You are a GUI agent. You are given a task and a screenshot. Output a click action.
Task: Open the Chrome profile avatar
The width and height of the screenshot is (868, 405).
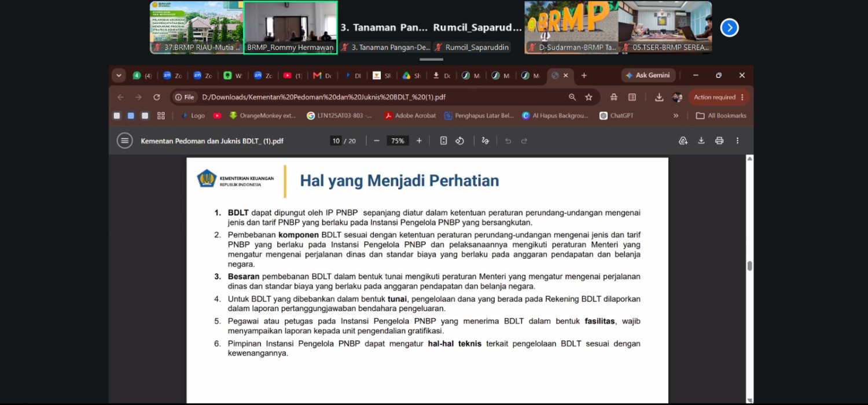click(677, 97)
